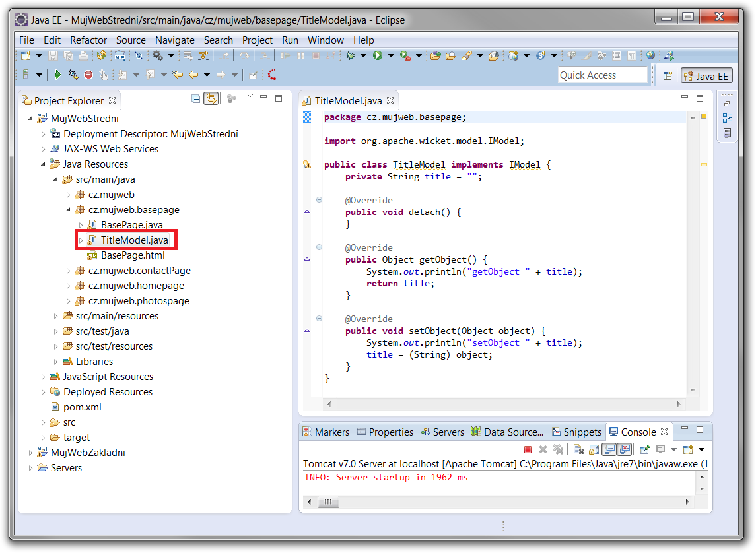The height and width of the screenshot is (553, 756).
Task: Click the Open Web Browser globe icon
Action: 650,56
